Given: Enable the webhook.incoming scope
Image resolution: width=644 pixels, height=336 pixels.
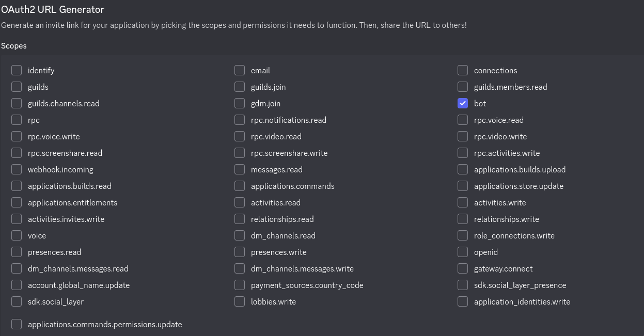Looking at the screenshot, I should (x=16, y=169).
